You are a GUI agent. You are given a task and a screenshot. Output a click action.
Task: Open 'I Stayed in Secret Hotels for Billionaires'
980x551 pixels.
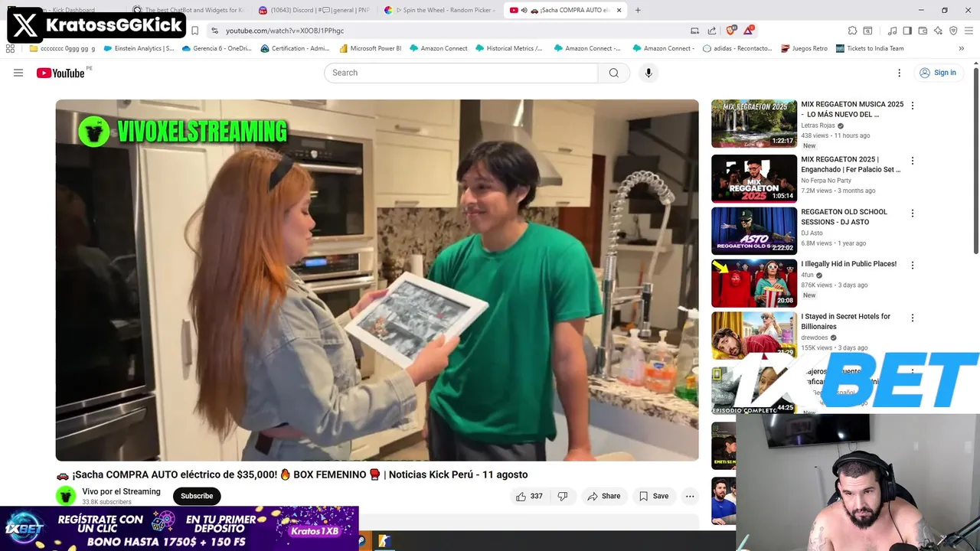(845, 321)
